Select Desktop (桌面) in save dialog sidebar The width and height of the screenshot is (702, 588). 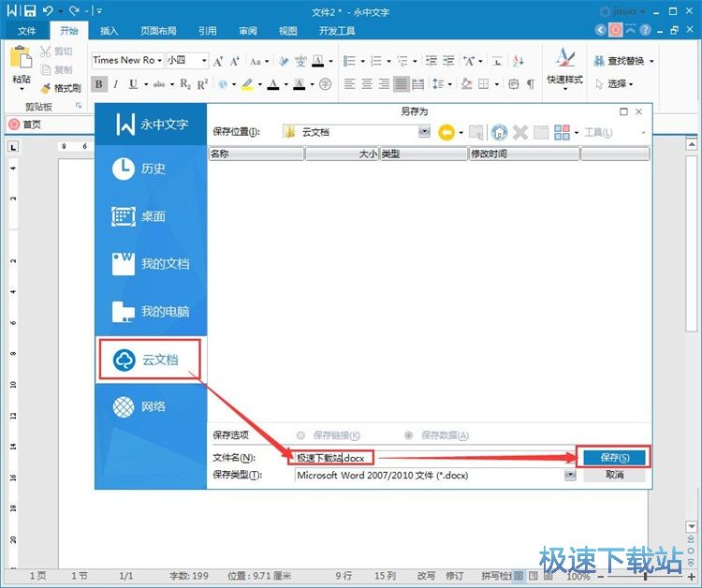pyautogui.click(x=151, y=216)
